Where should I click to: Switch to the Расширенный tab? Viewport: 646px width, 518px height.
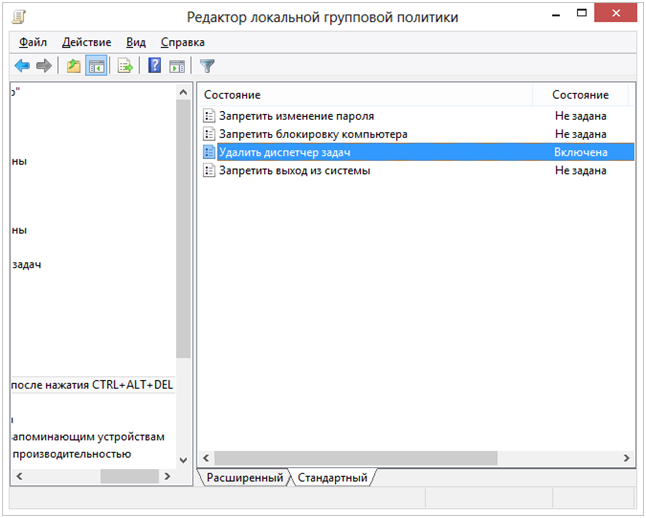[244, 478]
